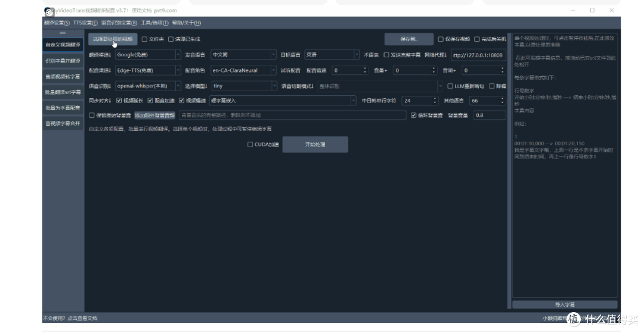Switch to 音视频字幕合并 sidebar tab

click(x=63, y=123)
